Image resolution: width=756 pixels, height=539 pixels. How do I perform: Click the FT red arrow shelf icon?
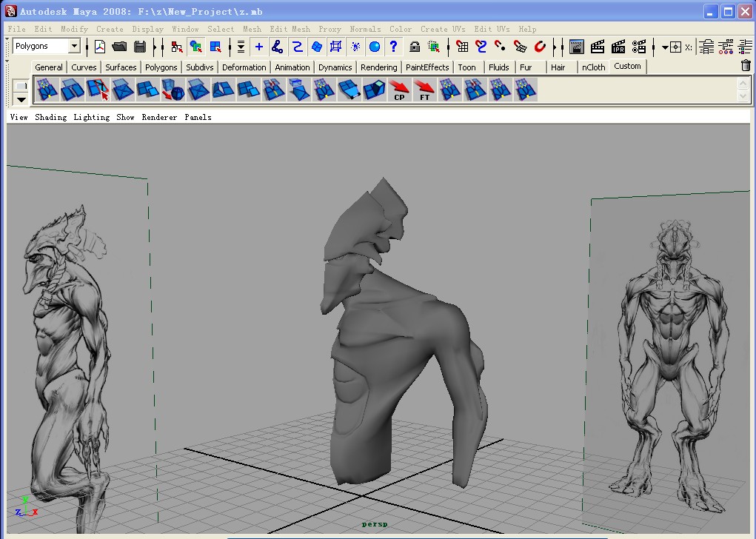[424, 90]
